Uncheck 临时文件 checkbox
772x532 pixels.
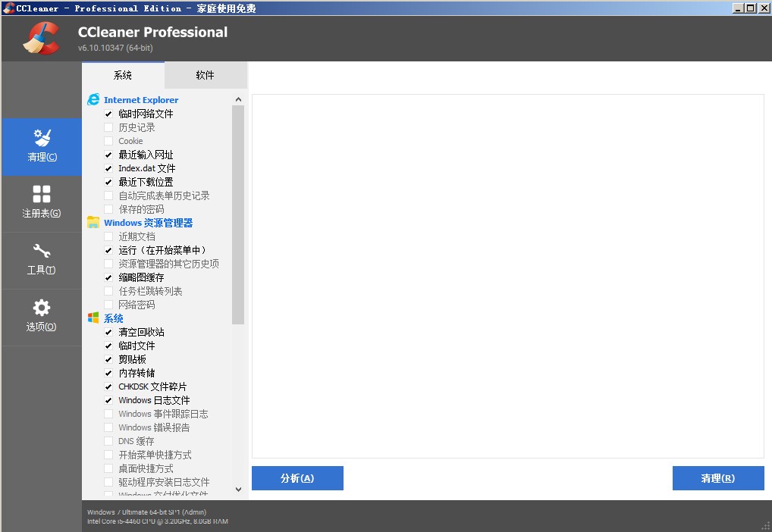pyautogui.click(x=108, y=346)
